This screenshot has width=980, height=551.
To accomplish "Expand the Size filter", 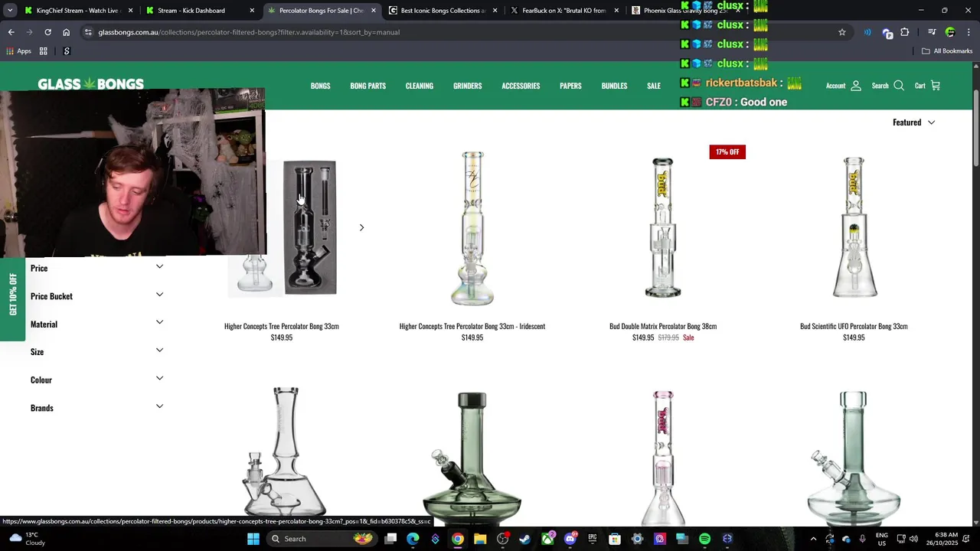I will click(96, 352).
